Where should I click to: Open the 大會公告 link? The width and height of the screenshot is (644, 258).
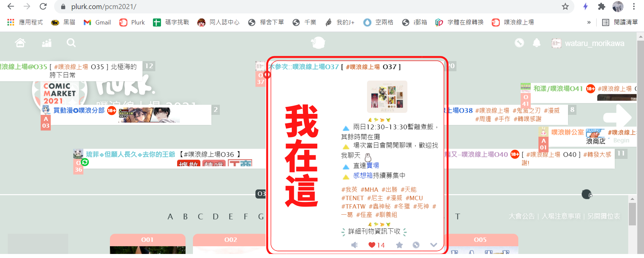(x=522, y=216)
